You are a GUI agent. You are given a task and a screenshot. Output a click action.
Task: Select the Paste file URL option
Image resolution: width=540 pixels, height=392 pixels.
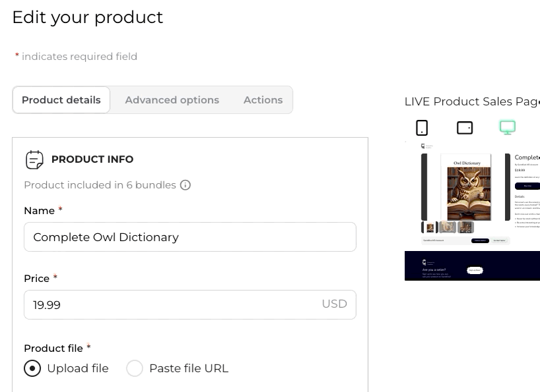[x=135, y=368]
